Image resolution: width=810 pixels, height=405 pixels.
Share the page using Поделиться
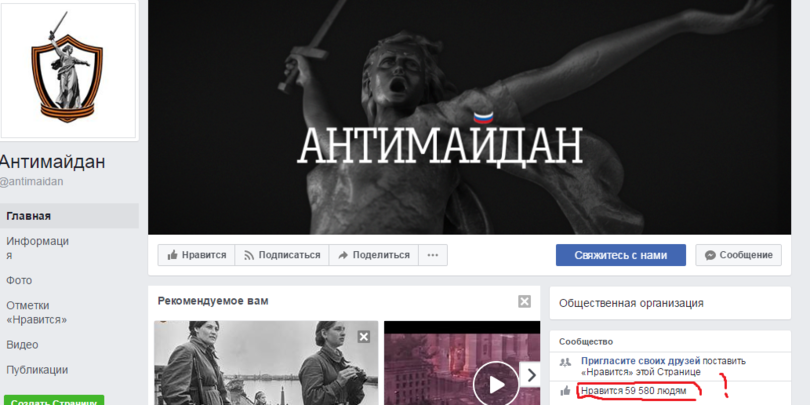tap(373, 255)
